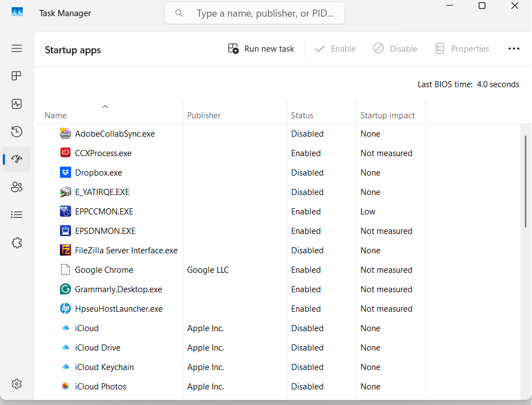Click Disabled status of Dropbox.exe
The height and width of the screenshot is (405, 532).
pyautogui.click(x=307, y=172)
